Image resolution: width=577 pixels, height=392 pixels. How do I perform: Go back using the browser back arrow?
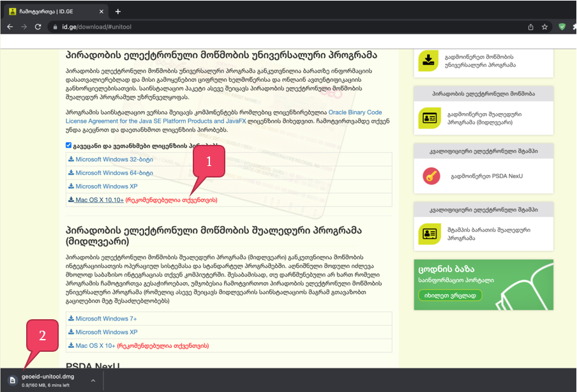[x=10, y=27]
